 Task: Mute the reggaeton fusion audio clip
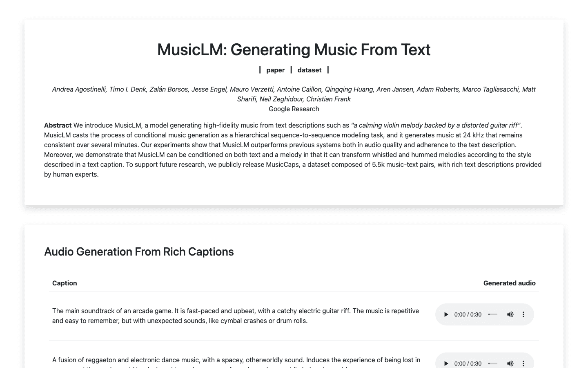[510, 363]
